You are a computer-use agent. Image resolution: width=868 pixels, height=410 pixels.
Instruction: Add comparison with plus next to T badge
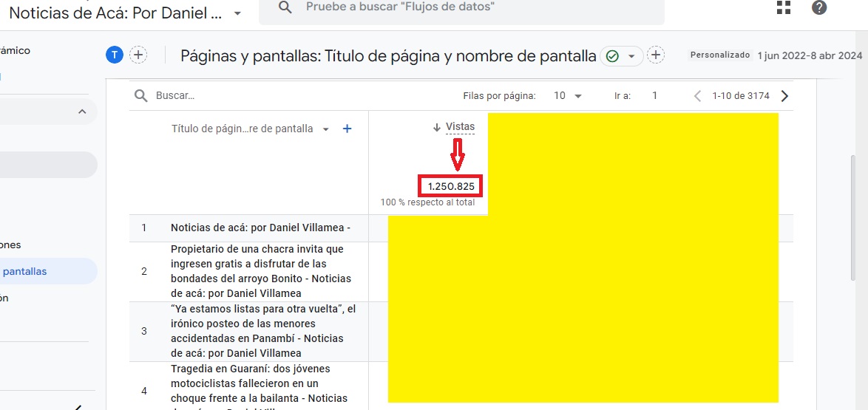138,55
